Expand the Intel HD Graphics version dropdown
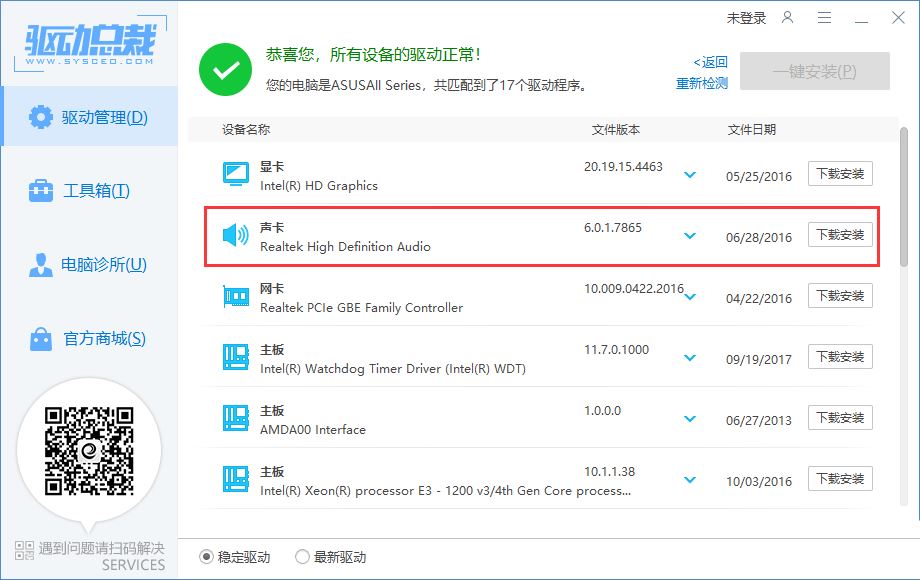 coord(689,175)
